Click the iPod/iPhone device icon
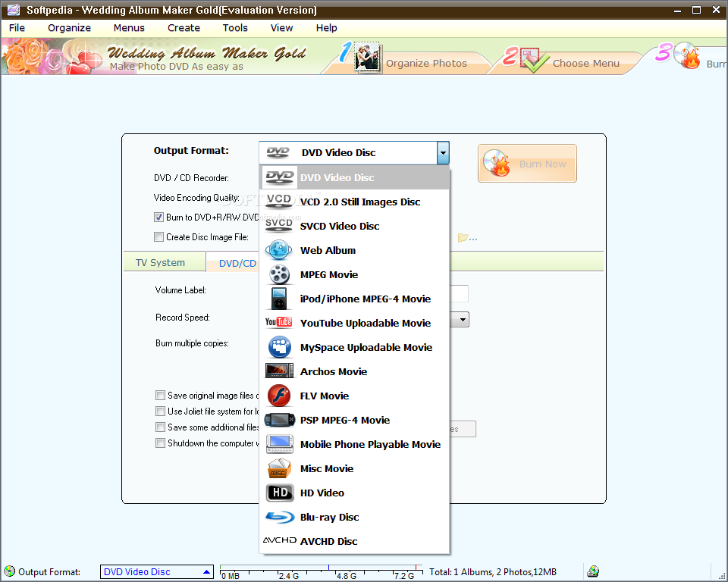 point(279,299)
